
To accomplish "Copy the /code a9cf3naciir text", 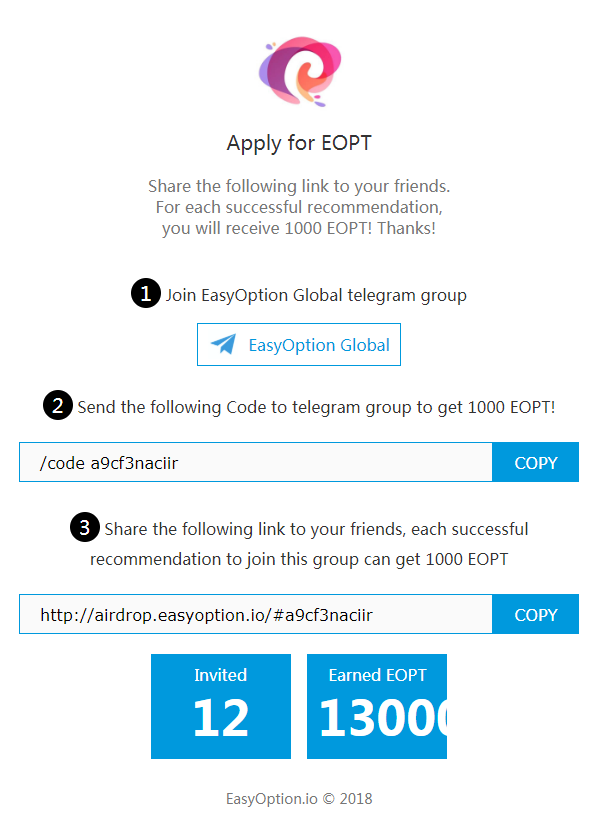I will [535, 462].
